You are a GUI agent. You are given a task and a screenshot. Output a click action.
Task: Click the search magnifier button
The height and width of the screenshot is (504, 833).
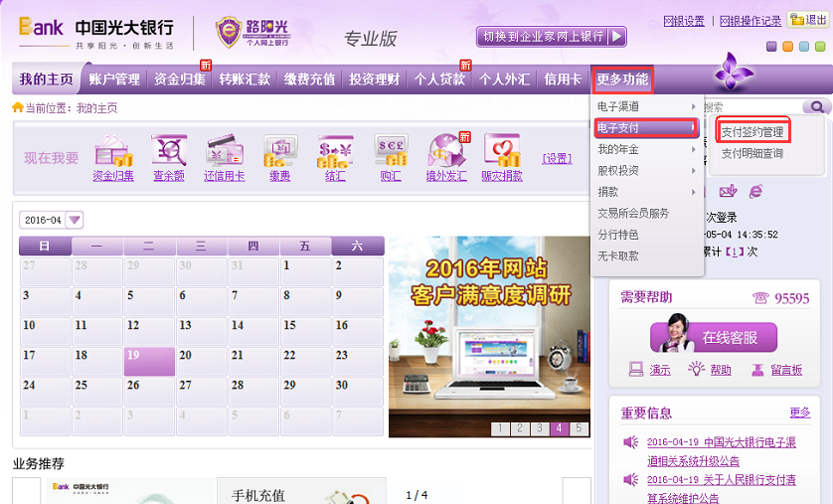pyautogui.click(x=817, y=107)
